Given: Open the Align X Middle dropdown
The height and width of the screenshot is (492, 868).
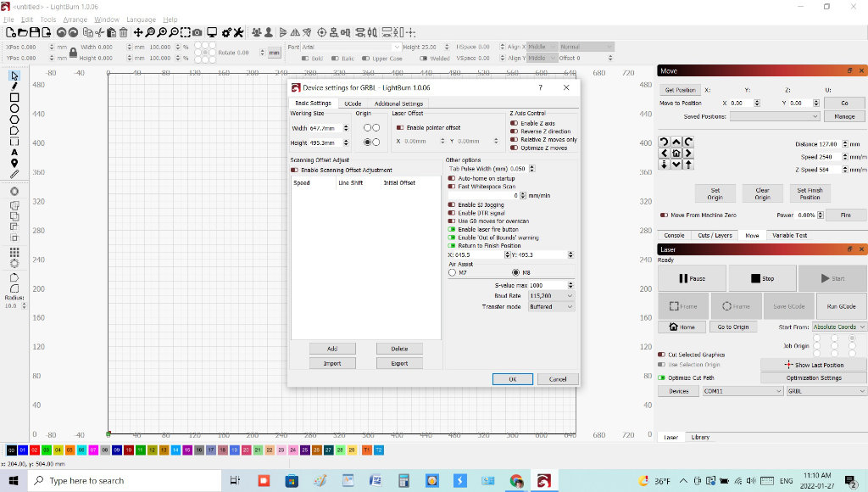Looking at the screenshot, I should click(x=541, y=48).
